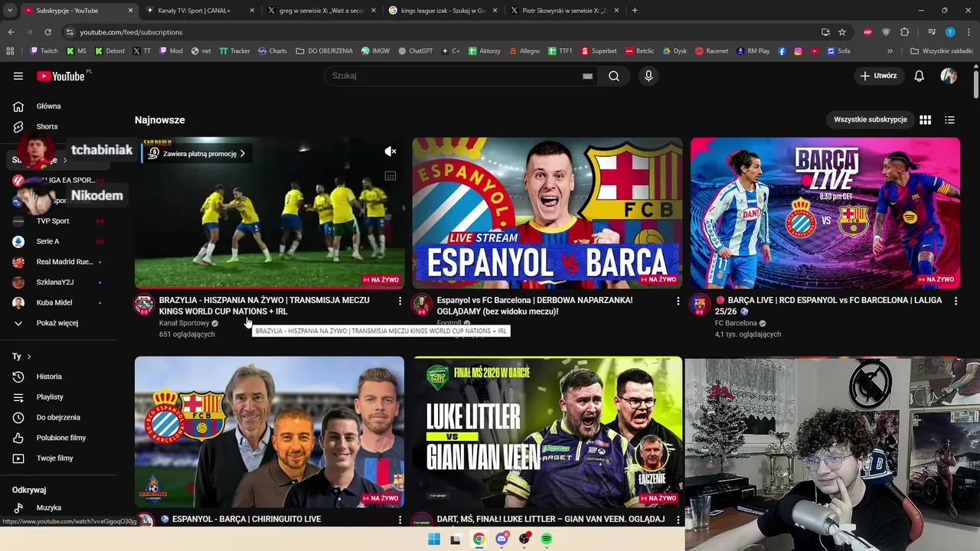This screenshot has height=551, width=980.
Task: Open a new browser tab
Action: tap(635, 11)
